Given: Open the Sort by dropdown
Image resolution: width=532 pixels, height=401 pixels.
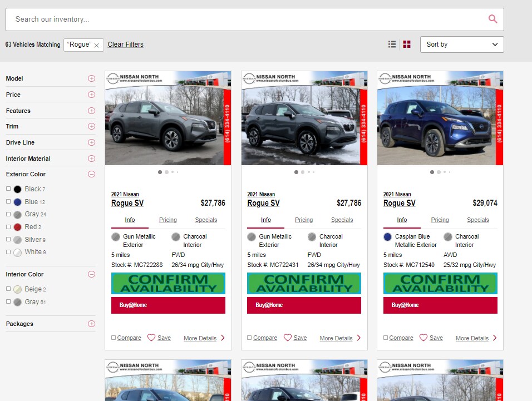Looking at the screenshot, I should [x=462, y=44].
